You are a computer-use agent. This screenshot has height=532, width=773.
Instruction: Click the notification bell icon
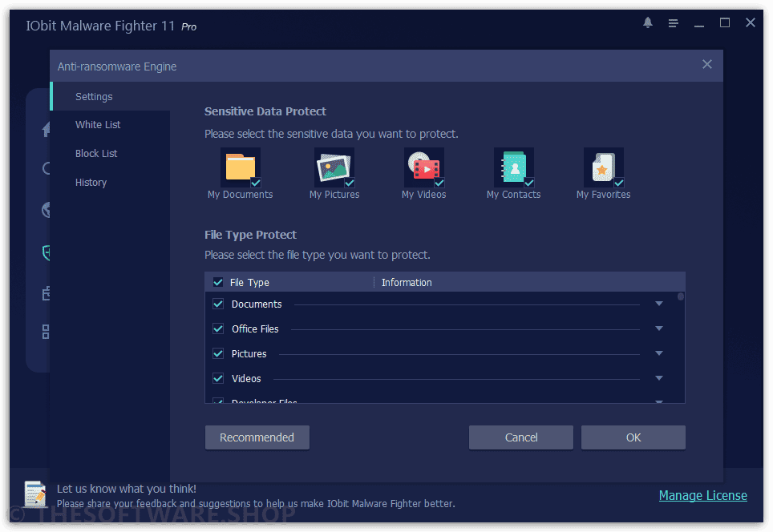click(648, 22)
